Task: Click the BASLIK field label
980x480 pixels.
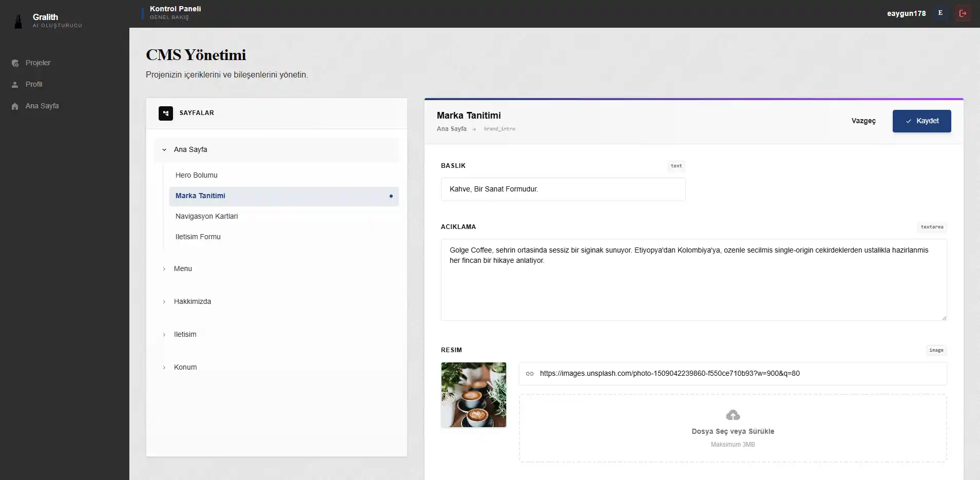Action: click(x=453, y=166)
